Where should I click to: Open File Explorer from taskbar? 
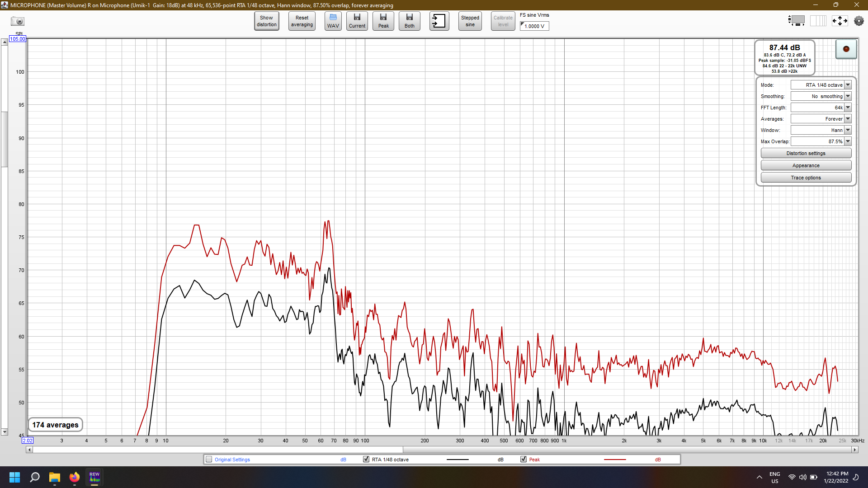tap(55, 477)
